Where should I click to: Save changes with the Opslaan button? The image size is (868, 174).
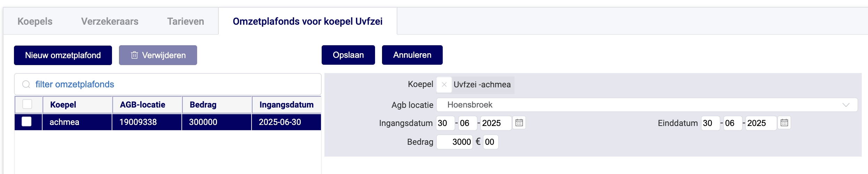pyautogui.click(x=348, y=55)
